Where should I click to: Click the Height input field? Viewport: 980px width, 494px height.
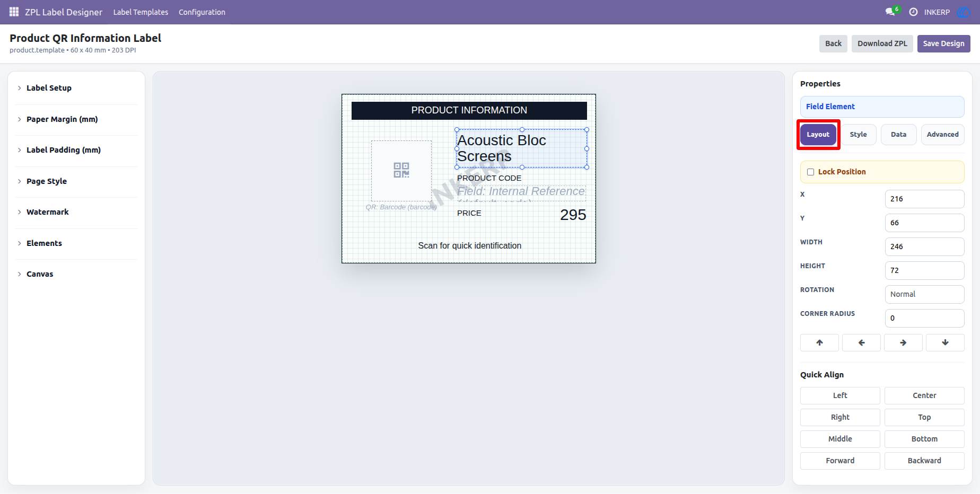point(924,270)
